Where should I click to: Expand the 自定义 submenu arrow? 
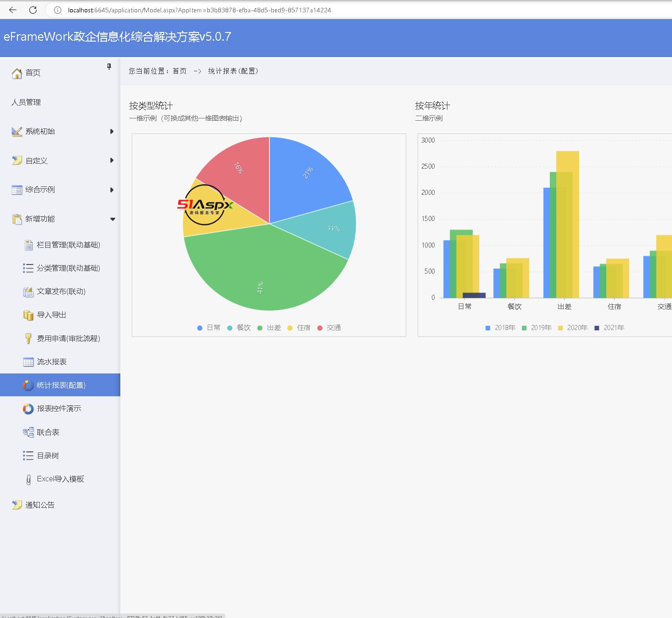tap(112, 160)
